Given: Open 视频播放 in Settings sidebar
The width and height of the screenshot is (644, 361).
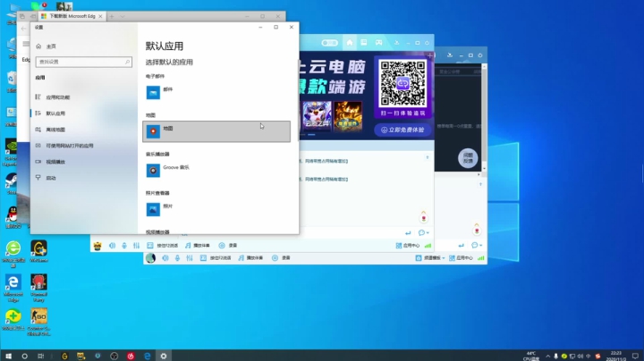Looking at the screenshot, I should pyautogui.click(x=50, y=162).
